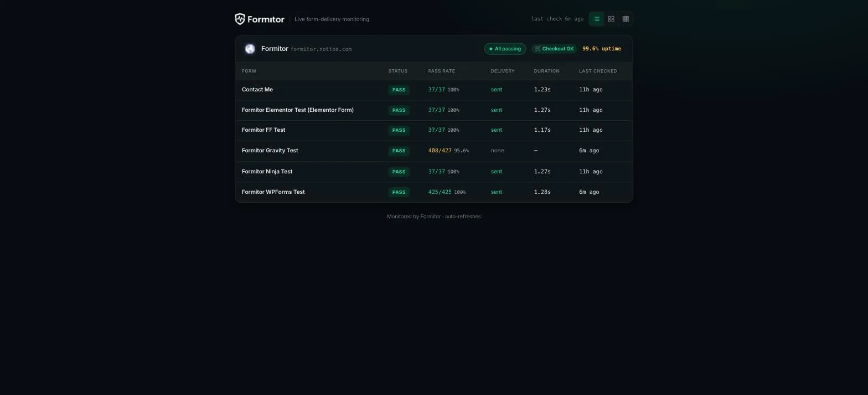Sort by the DELIVERY column header
Screen dimensions: 868x395
click(502, 71)
